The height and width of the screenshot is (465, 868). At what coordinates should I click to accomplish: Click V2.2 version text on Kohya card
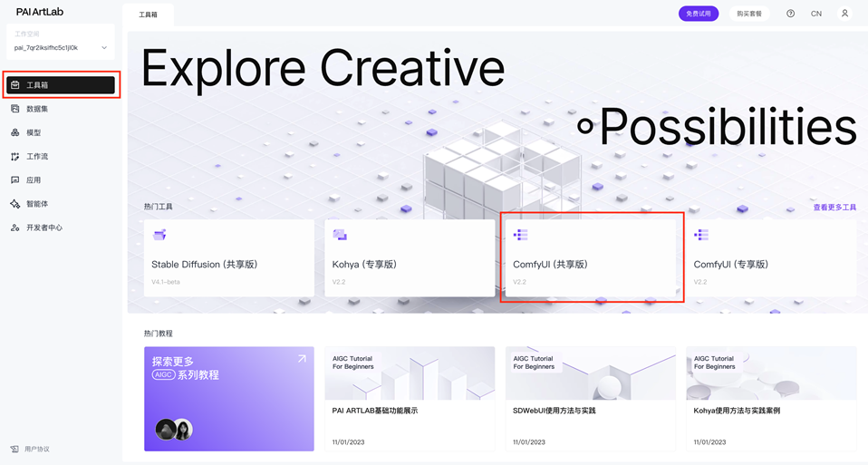coord(339,282)
